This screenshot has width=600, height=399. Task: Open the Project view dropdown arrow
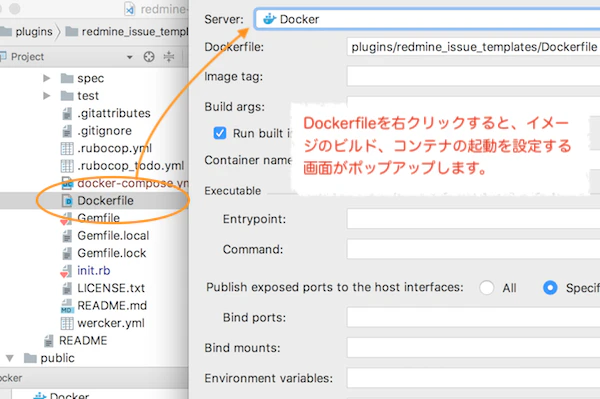129,57
